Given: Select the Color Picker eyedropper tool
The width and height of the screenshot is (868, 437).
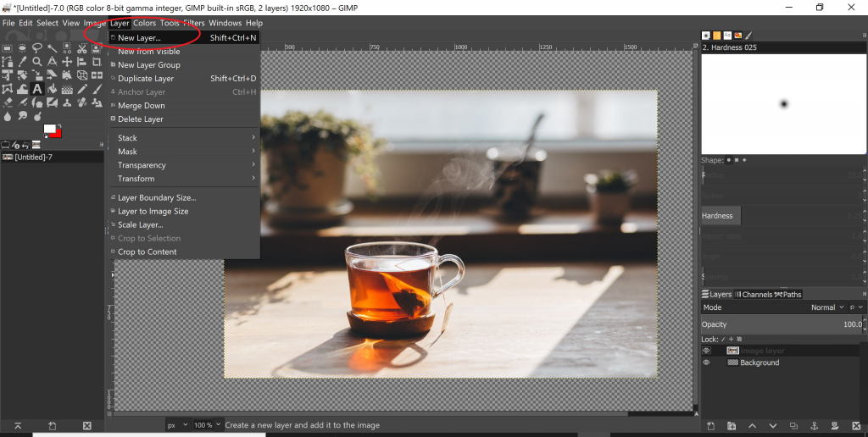Looking at the screenshot, I should click(x=22, y=62).
